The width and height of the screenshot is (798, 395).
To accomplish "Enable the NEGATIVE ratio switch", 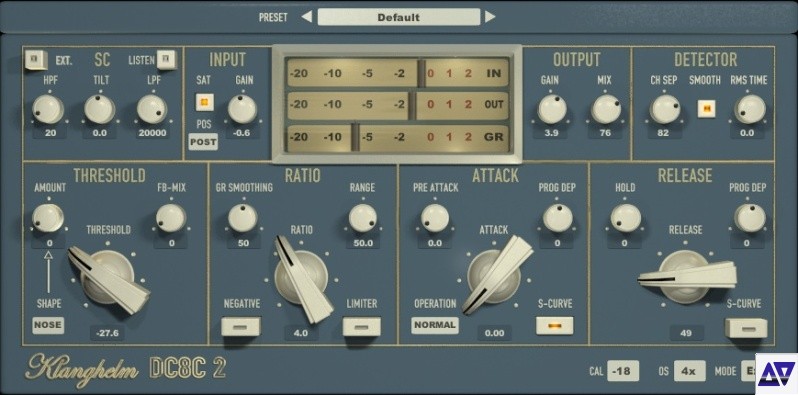I will (x=241, y=327).
